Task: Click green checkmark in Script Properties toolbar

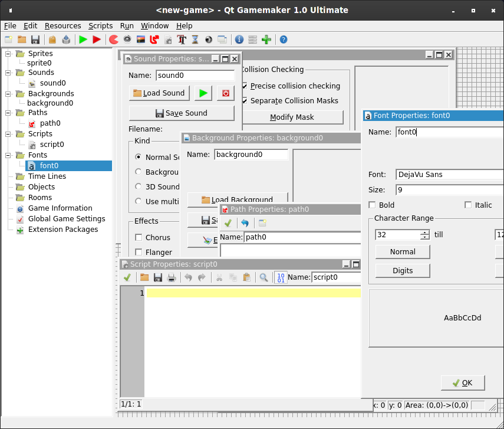Action: click(x=127, y=277)
